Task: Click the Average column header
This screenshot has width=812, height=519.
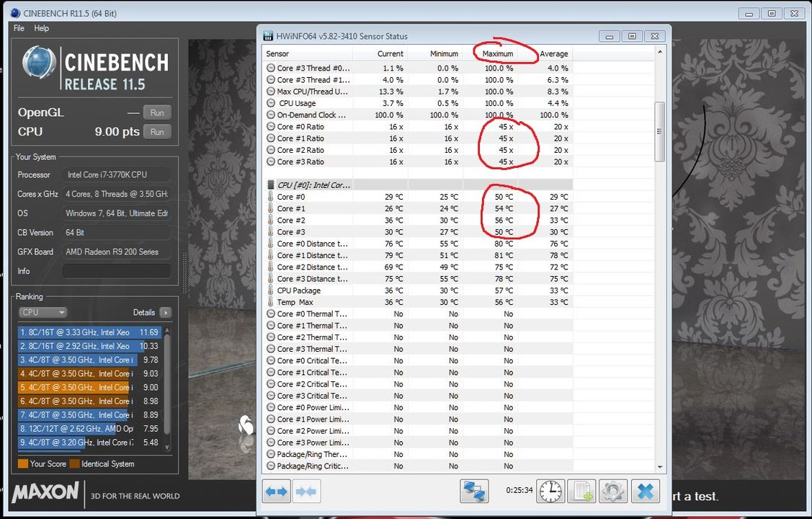Action: 553,54
